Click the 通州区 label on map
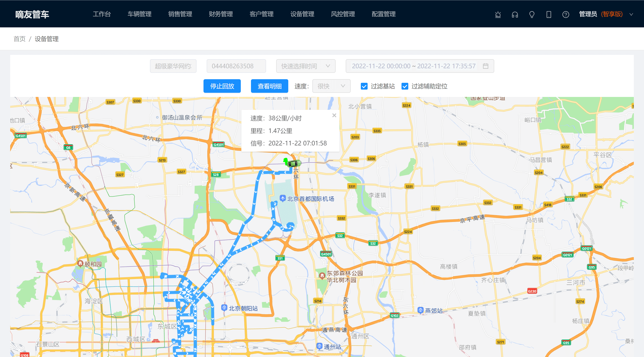 (x=360, y=336)
